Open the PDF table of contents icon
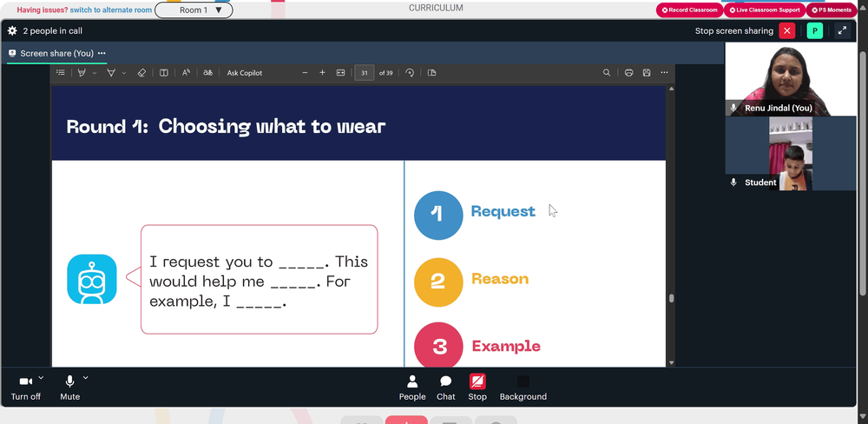Image resolution: width=868 pixels, height=424 pixels. [x=61, y=73]
